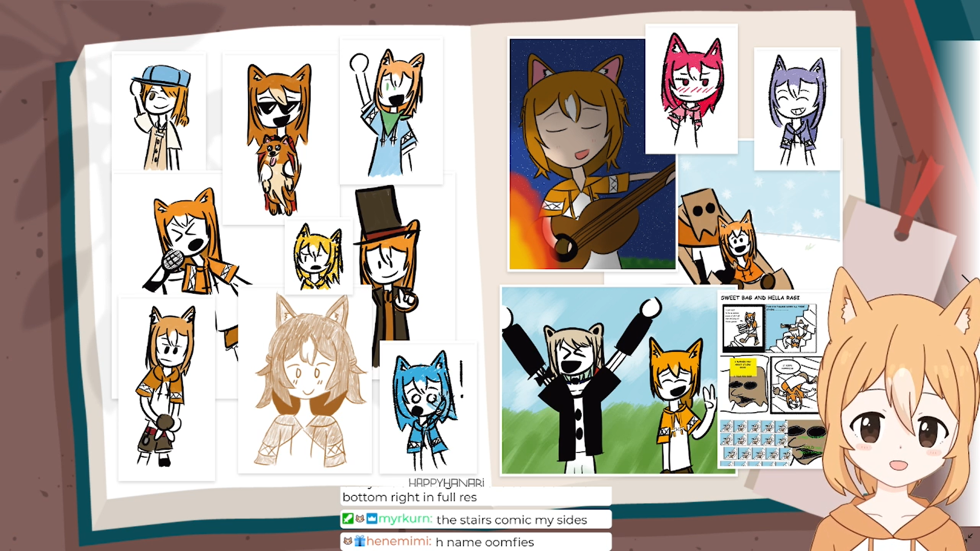The width and height of the screenshot is (980, 551).
Task: Click the HAPPYHANARI signature text
Action: click(x=446, y=483)
